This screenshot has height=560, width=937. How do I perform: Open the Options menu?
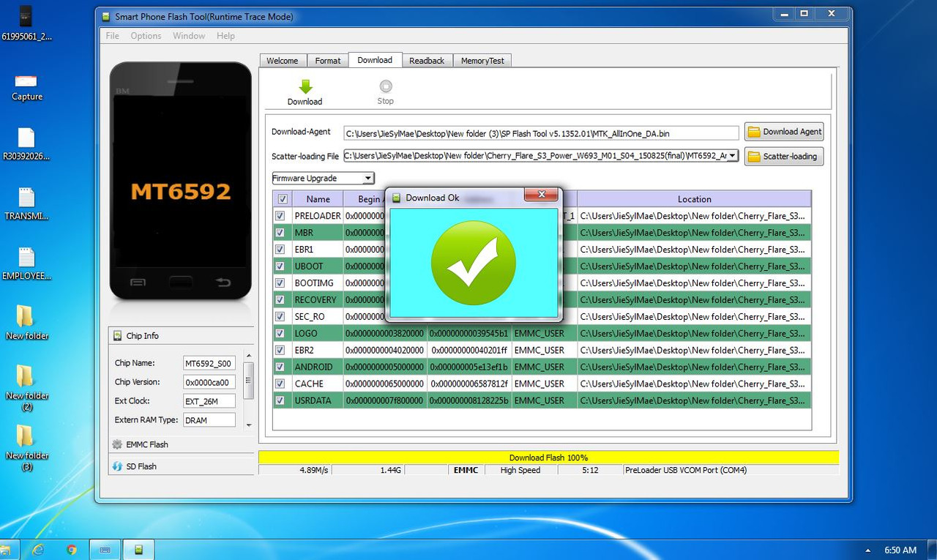pos(146,36)
